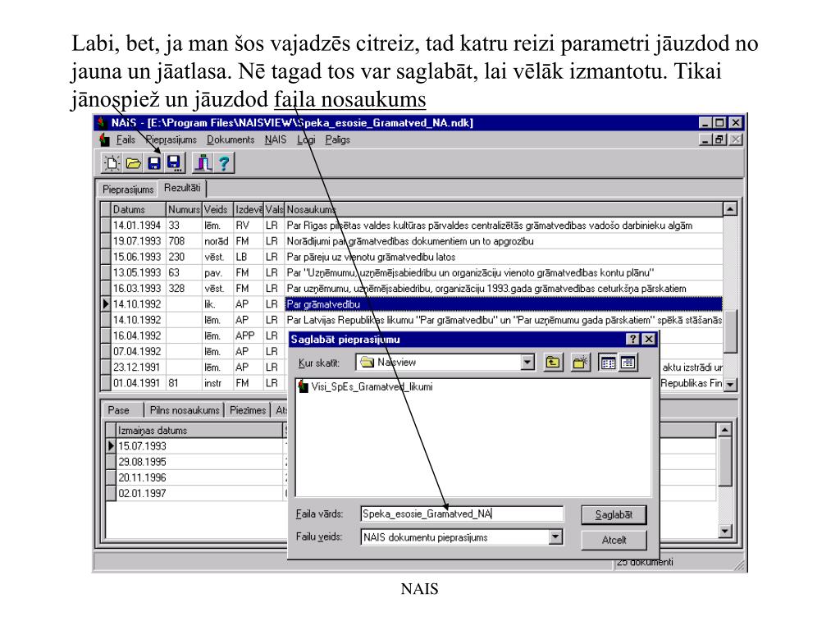Switch dialog to List view icon
Viewport: 840px width, 630px height.
pos(608,363)
